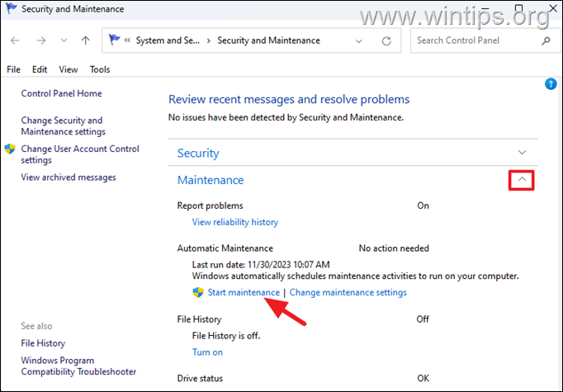
Task: Open the recent locations chevron
Action: point(64,40)
